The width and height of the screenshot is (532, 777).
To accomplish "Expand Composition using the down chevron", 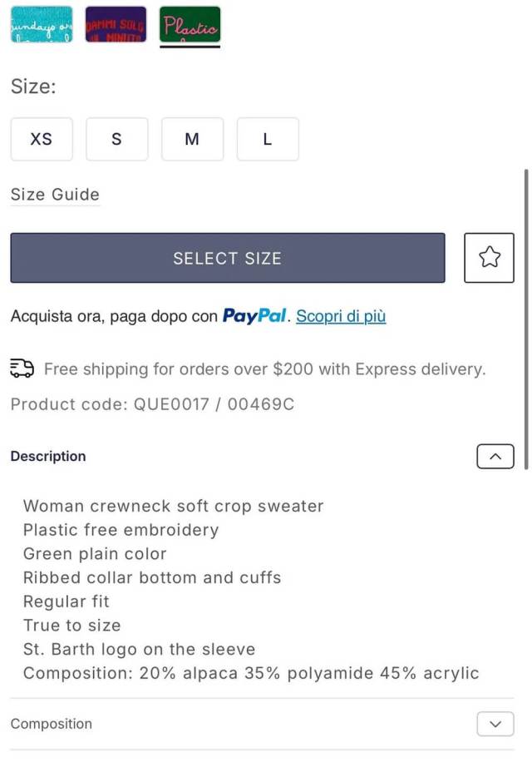I will coord(495,724).
